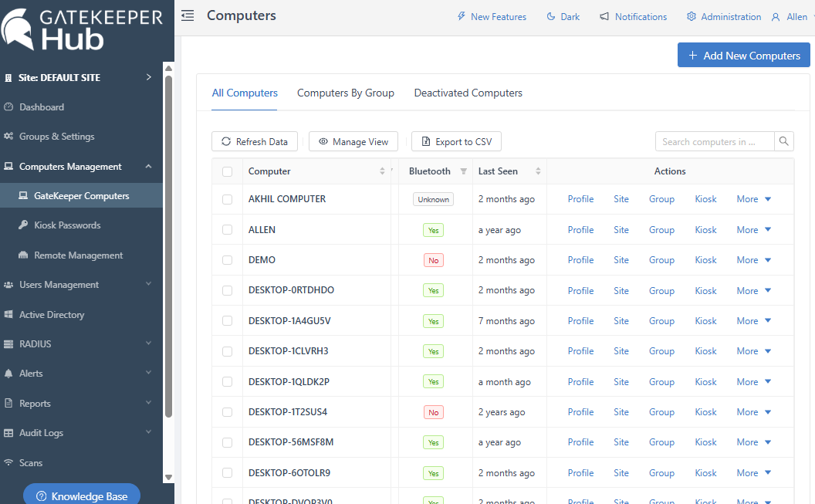Click the Users Management people icon

pyautogui.click(x=8, y=285)
